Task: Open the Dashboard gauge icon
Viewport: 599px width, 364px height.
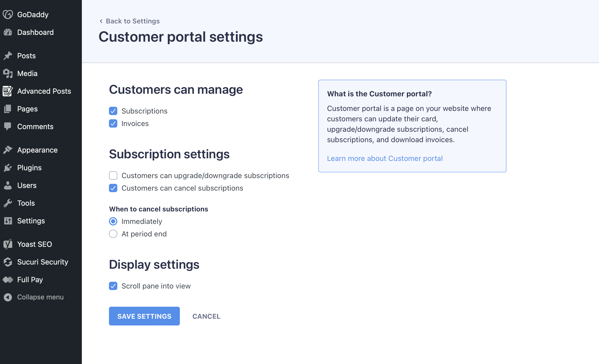Action: pos(8,32)
